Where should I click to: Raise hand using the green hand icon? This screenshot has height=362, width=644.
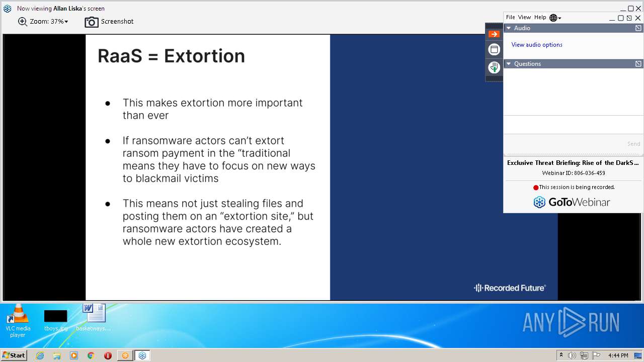(x=494, y=67)
